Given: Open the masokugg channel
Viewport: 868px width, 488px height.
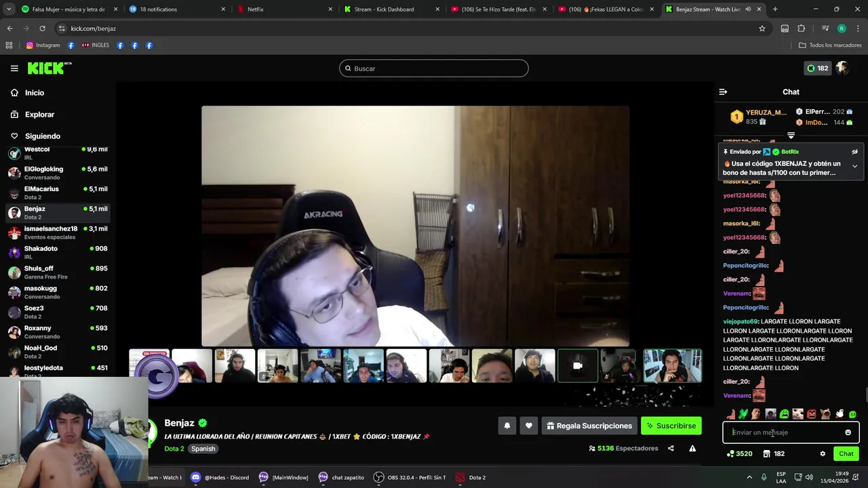Looking at the screenshot, I should [x=58, y=292].
